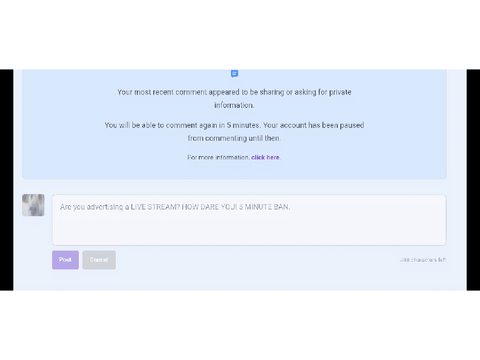This screenshot has height=360, width=480.
Task: Focus the comment text box
Action: click(x=249, y=220)
